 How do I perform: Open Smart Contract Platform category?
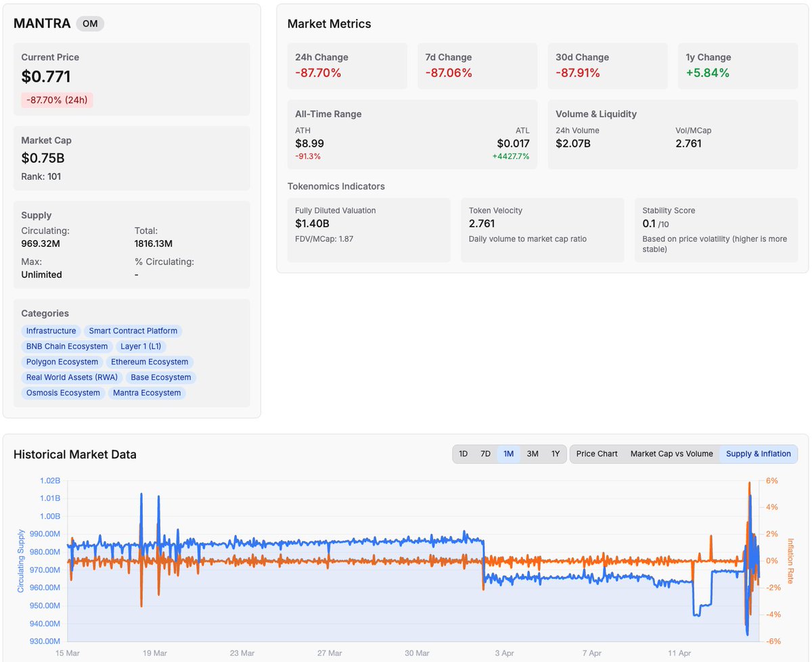(x=133, y=331)
